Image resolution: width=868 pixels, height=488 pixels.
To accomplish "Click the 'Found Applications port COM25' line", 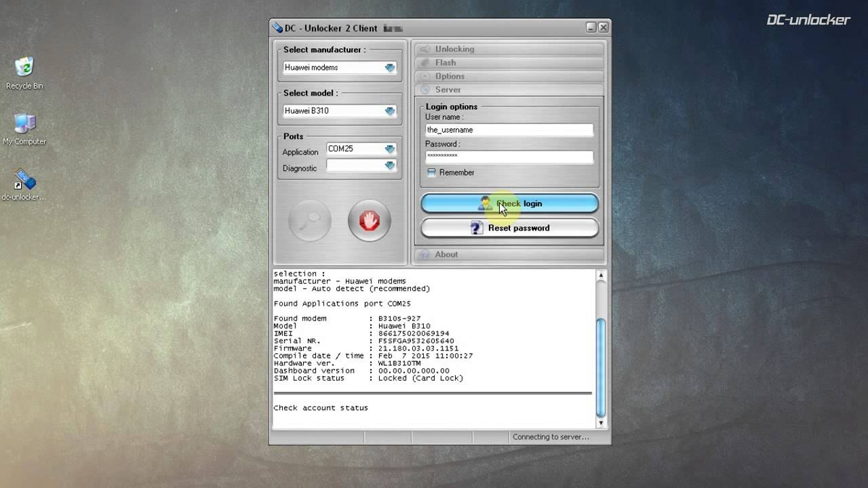I will (342, 304).
